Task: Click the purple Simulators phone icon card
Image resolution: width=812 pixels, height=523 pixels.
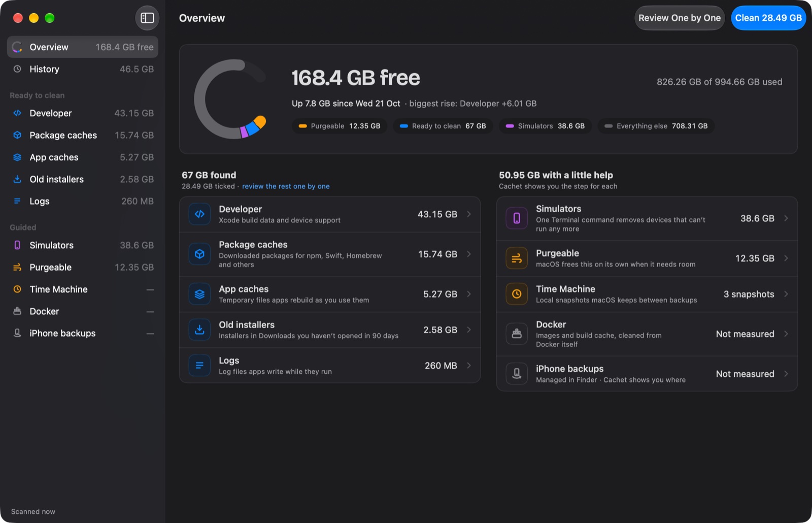Action: click(517, 218)
